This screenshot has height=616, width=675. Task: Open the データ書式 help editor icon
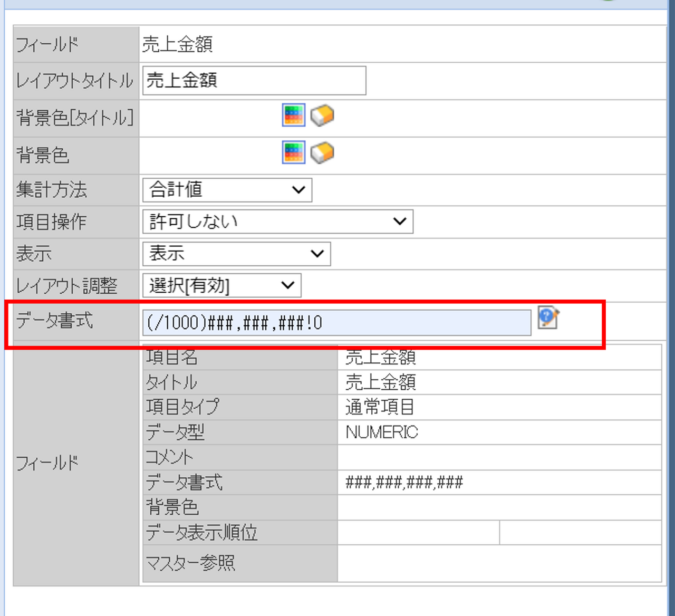click(x=548, y=318)
